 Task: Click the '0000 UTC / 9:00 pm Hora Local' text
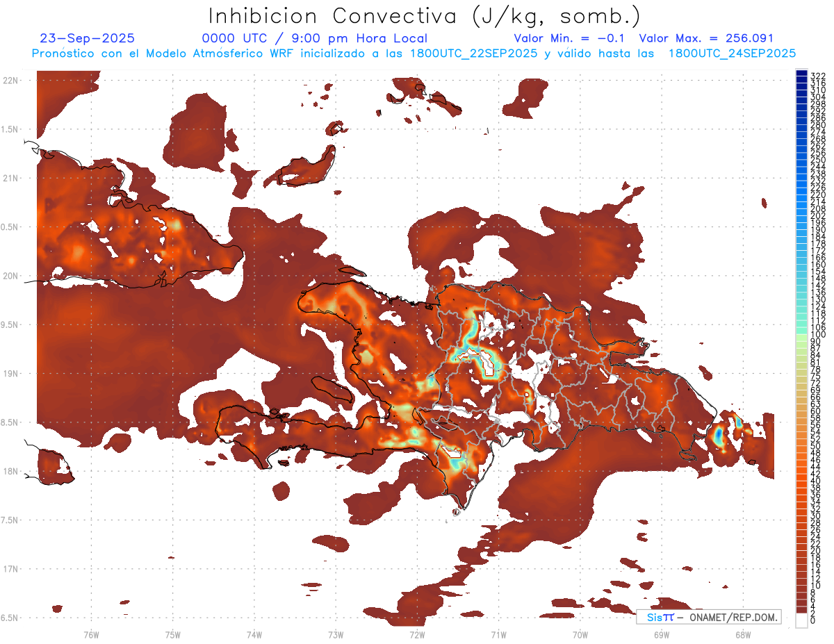(314, 39)
